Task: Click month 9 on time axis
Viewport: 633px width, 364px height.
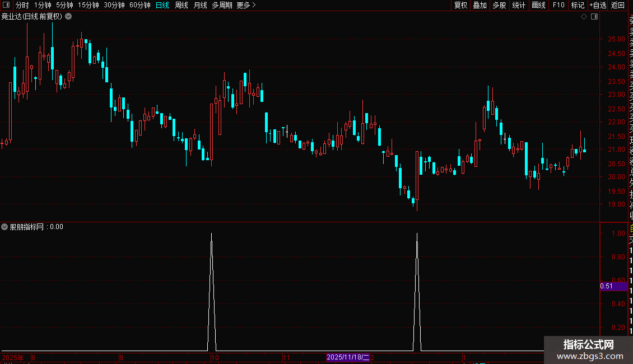Action: coord(121,357)
